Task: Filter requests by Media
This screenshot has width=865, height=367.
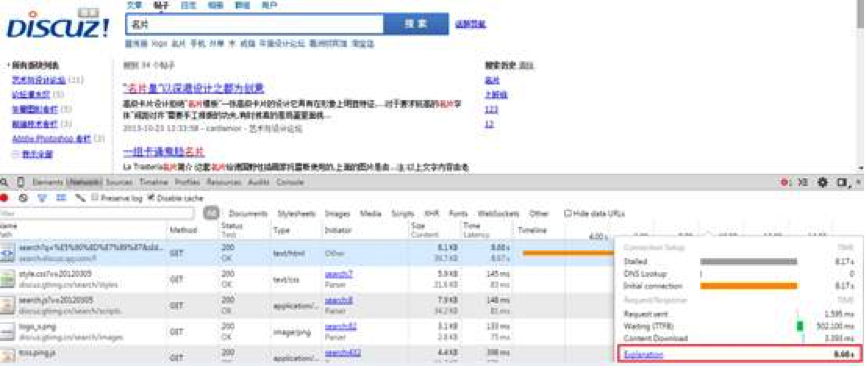Action: click(x=371, y=214)
